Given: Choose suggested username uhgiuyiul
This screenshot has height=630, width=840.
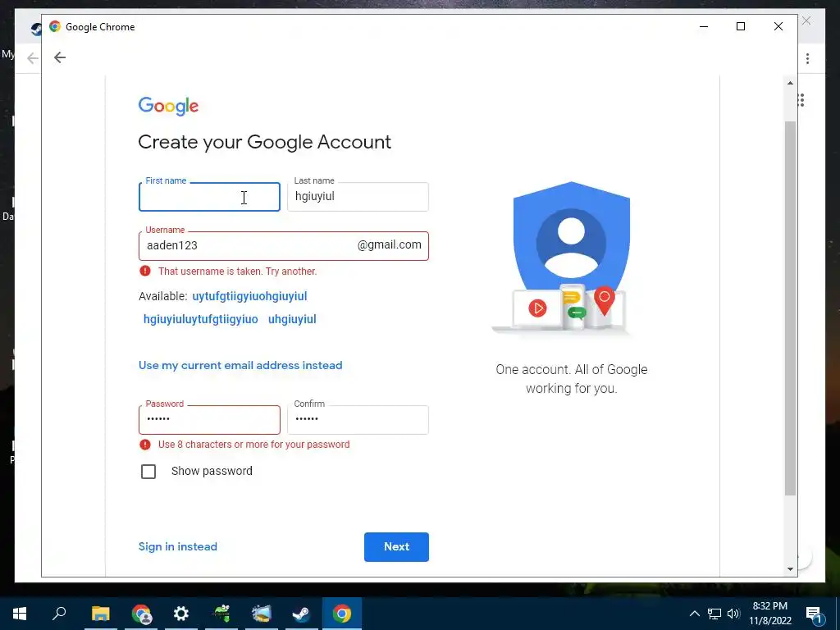Looking at the screenshot, I should (292, 319).
